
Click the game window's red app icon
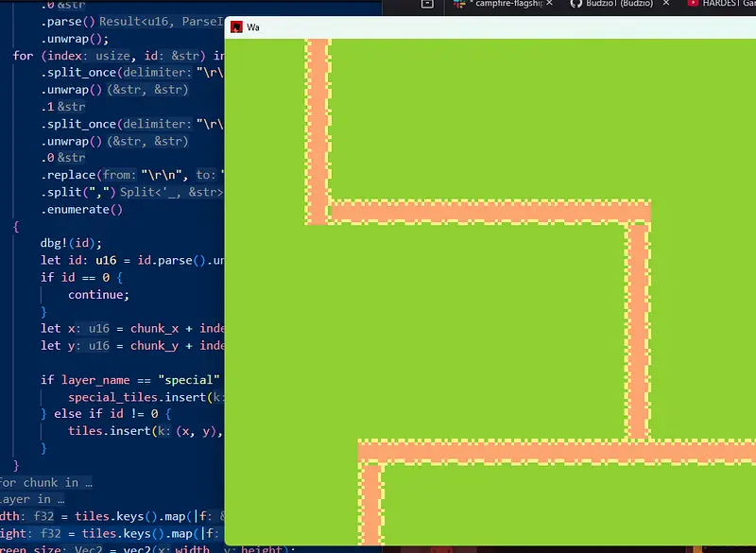(x=236, y=27)
